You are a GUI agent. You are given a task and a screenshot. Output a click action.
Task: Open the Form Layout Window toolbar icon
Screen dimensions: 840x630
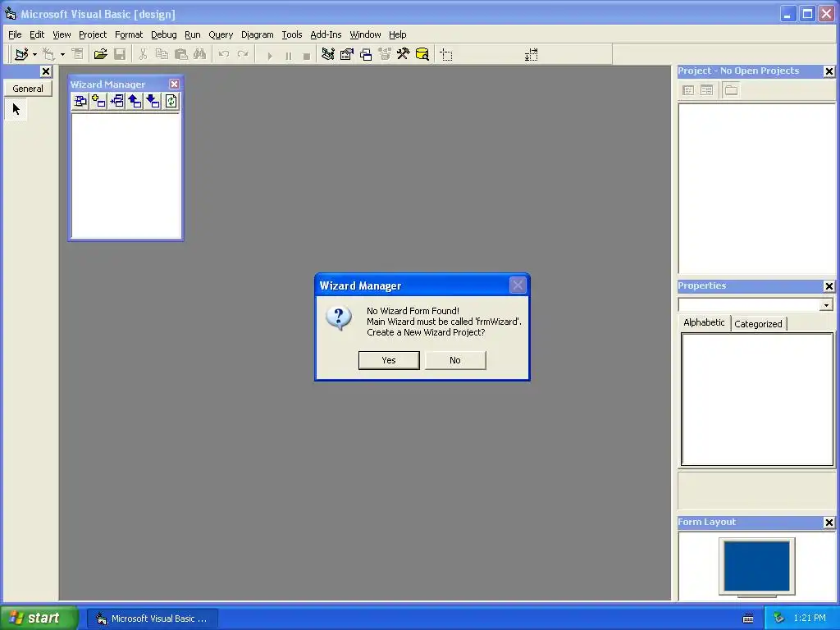coord(366,54)
